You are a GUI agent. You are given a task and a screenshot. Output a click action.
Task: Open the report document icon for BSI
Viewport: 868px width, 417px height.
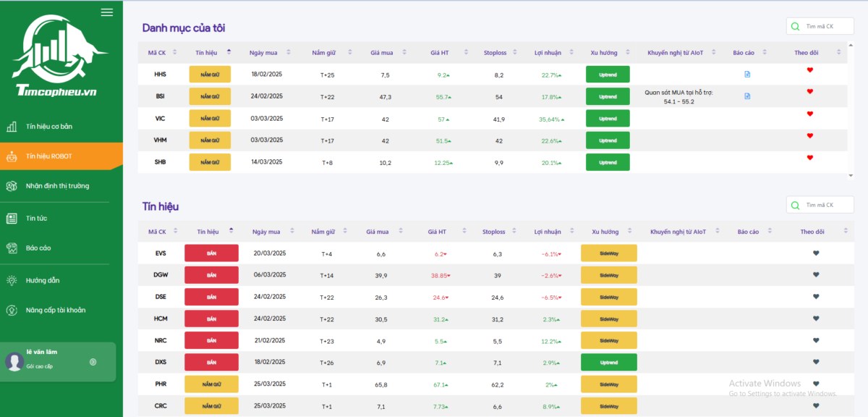coord(747,96)
